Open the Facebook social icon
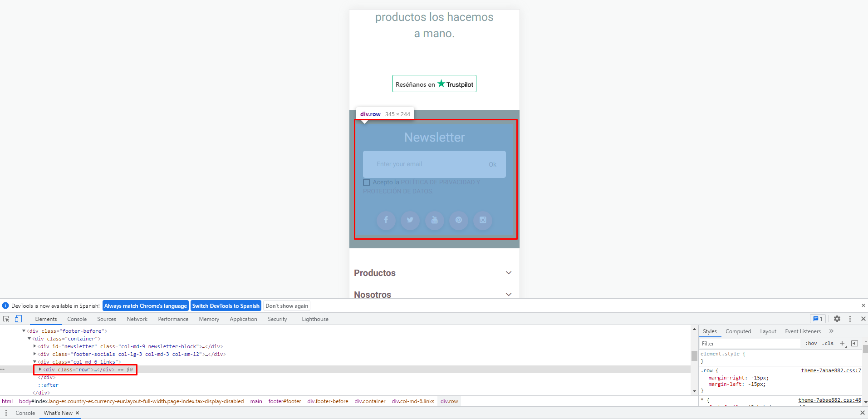Image resolution: width=868 pixels, height=419 pixels. [386, 220]
